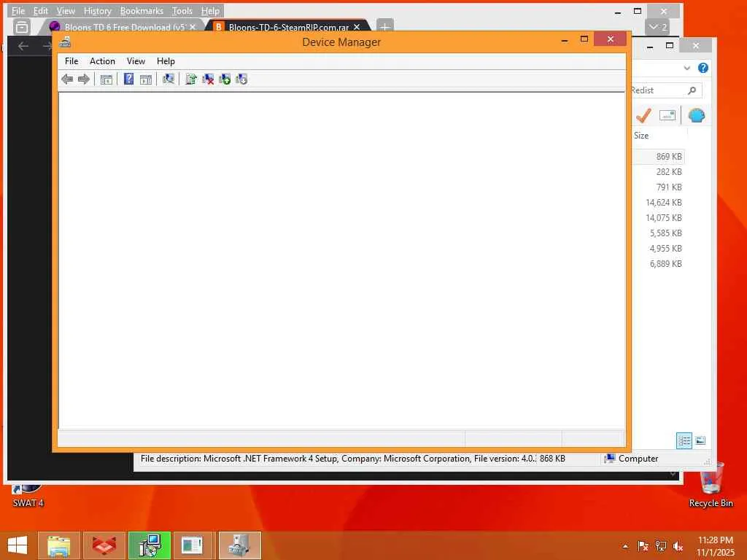This screenshot has height=560, width=747.
Task: Expand the browser tab list dropdown
Action: [x=658, y=27]
